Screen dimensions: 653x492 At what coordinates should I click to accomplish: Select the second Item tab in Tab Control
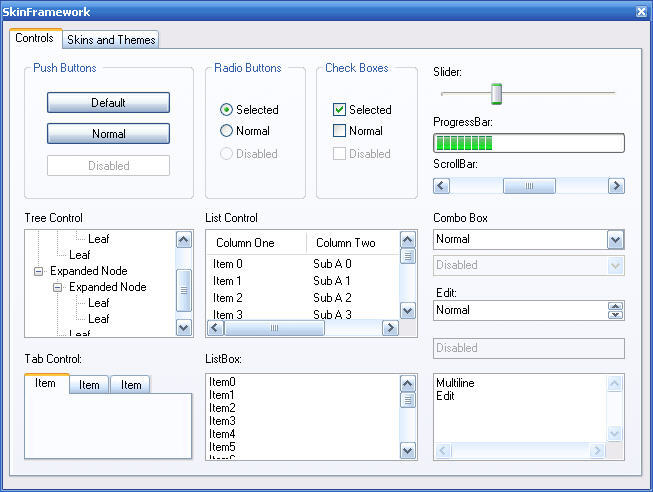89,385
